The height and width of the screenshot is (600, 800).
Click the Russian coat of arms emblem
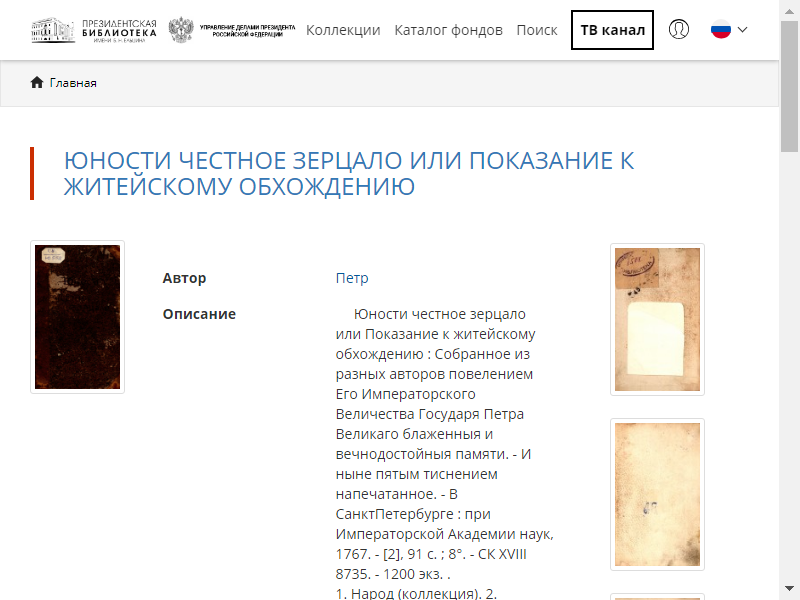181,30
